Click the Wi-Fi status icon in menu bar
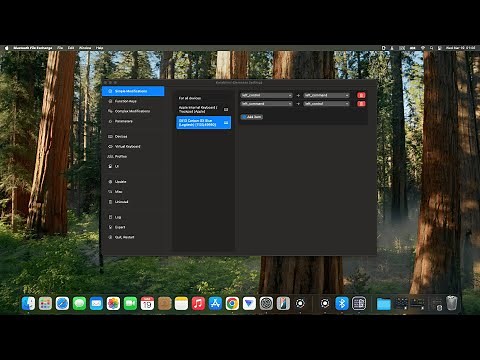Viewport: 480px width, 360px height. tap(423, 48)
